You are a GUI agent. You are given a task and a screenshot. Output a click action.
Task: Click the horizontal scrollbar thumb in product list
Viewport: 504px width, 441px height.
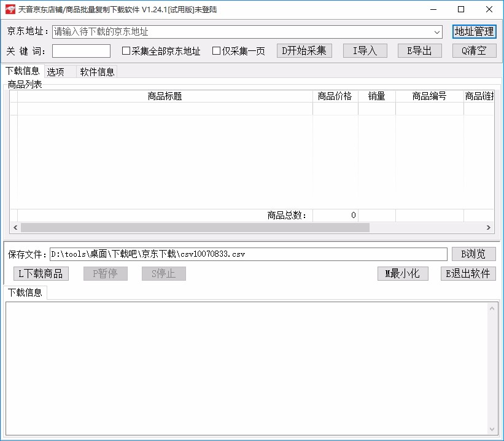point(195,227)
